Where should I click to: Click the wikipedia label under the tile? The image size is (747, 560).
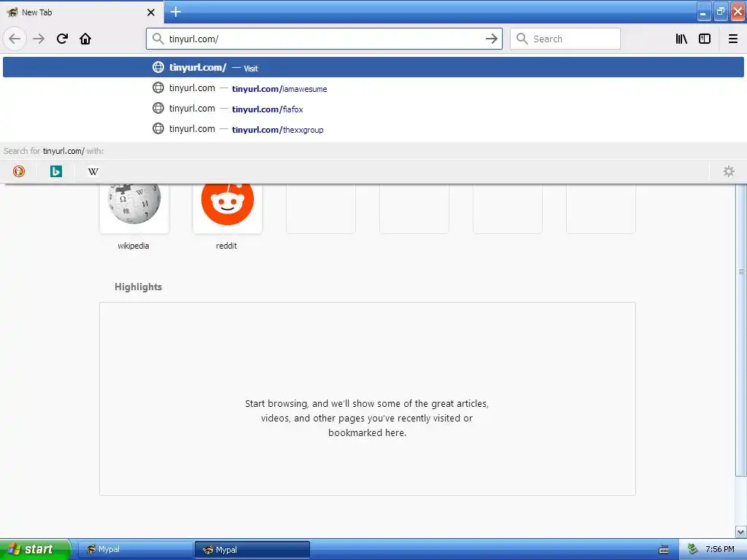point(133,246)
